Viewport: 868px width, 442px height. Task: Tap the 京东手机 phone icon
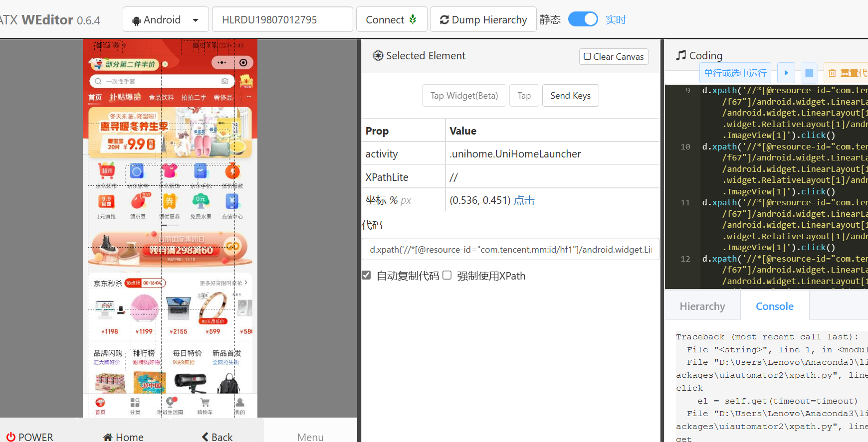201,171
